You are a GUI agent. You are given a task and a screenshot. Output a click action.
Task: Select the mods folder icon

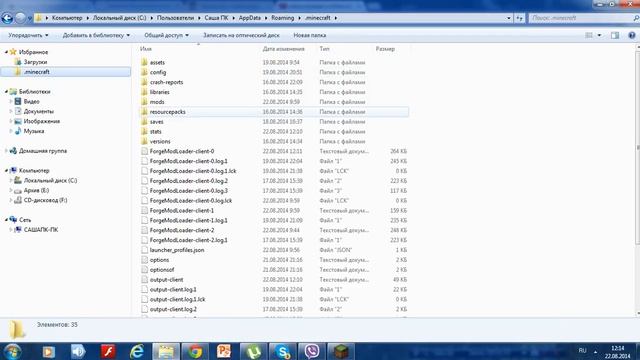click(x=144, y=102)
